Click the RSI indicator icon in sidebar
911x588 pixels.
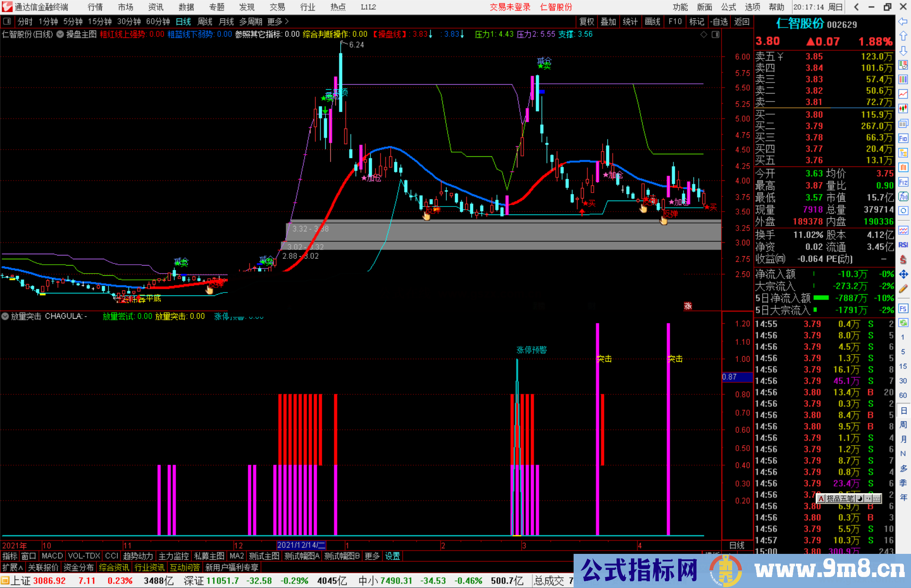tap(903, 245)
